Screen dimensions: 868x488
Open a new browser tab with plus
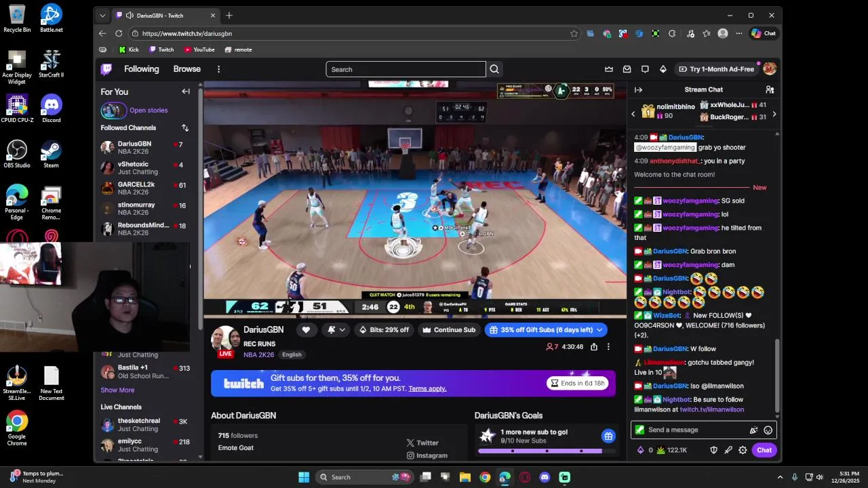pyautogui.click(x=229, y=15)
